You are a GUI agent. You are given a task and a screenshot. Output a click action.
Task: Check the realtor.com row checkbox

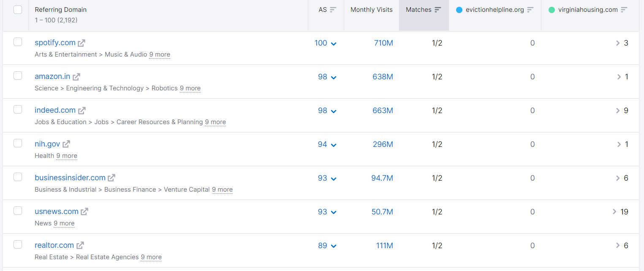[18, 244]
